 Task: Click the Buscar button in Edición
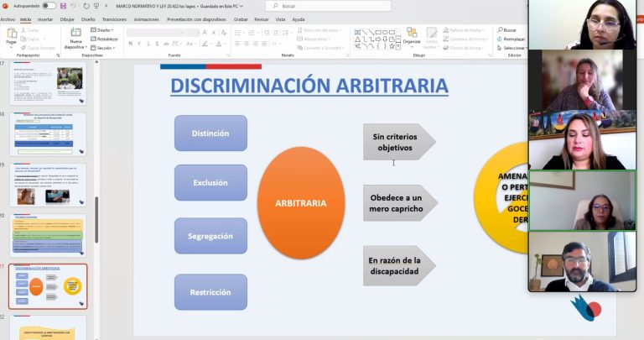tap(506, 30)
